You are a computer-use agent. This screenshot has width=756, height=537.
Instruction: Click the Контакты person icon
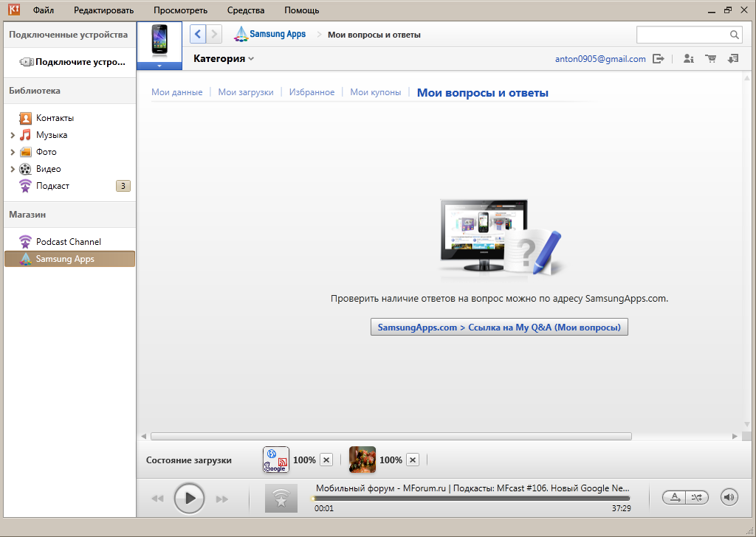[x=25, y=118]
